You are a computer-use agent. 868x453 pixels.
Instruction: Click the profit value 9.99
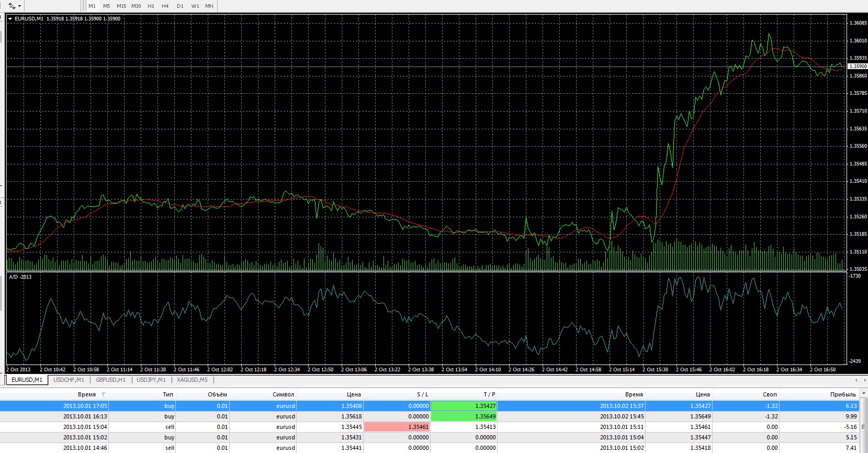click(x=851, y=416)
